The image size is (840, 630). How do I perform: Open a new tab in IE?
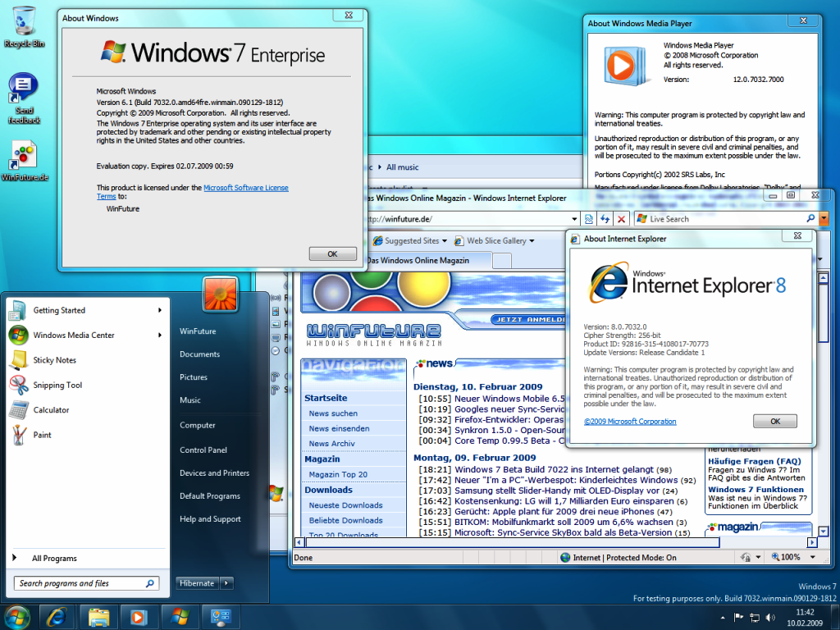501,261
